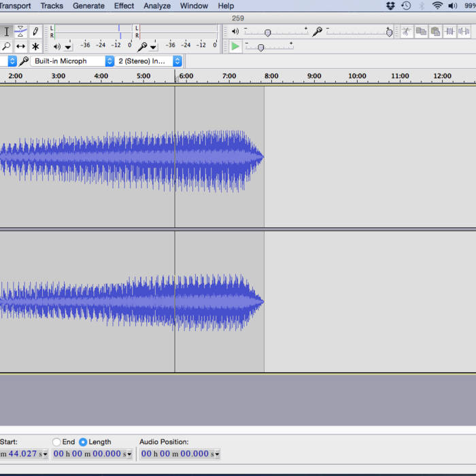The height and width of the screenshot is (476, 476).
Task: Click the Cut scissors icon
Action: pyautogui.click(x=406, y=31)
